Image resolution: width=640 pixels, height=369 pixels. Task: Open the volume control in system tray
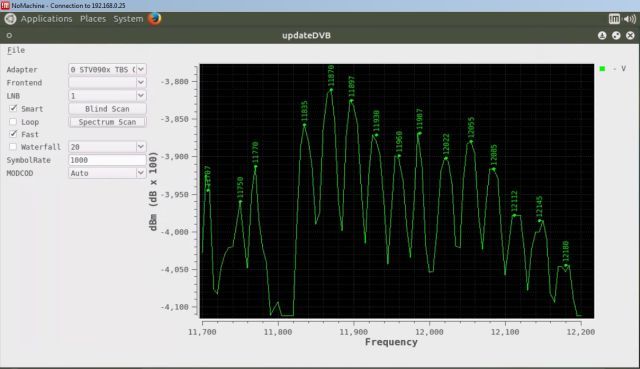(630, 19)
